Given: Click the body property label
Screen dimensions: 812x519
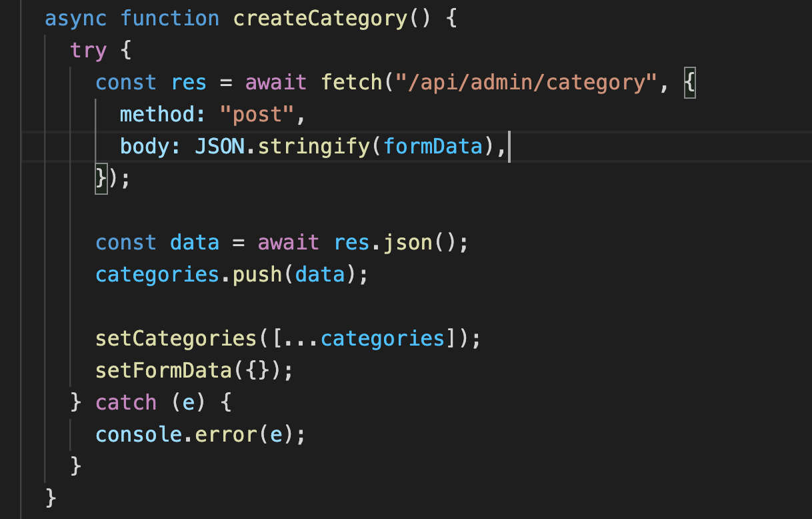Looking at the screenshot, I should [x=144, y=146].
